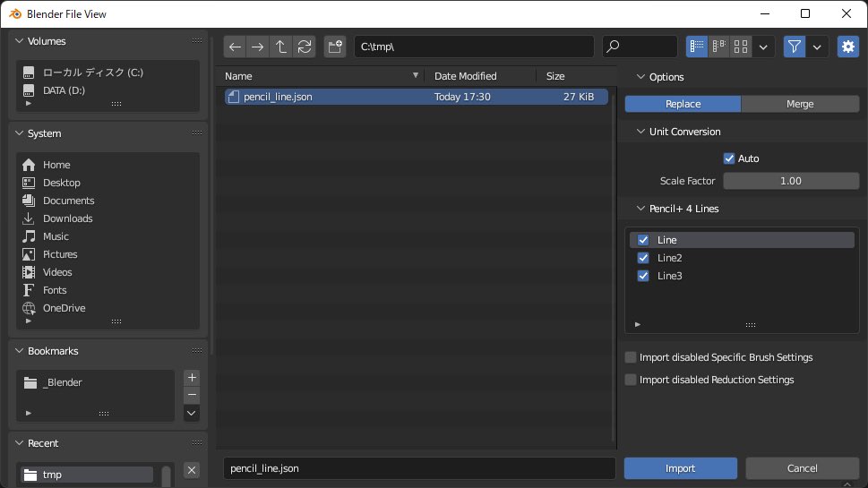Open bookmark specials dropdown menu
This screenshot has width=868, height=488.
192,414
